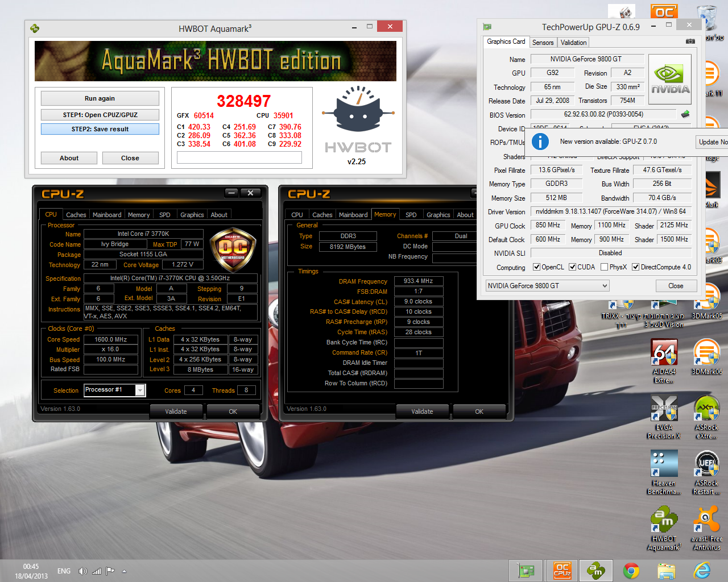Select the AIDA64 Extreme desktop icon
This screenshot has width=728, height=582.
pyautogui.click(x=664, y=361)
